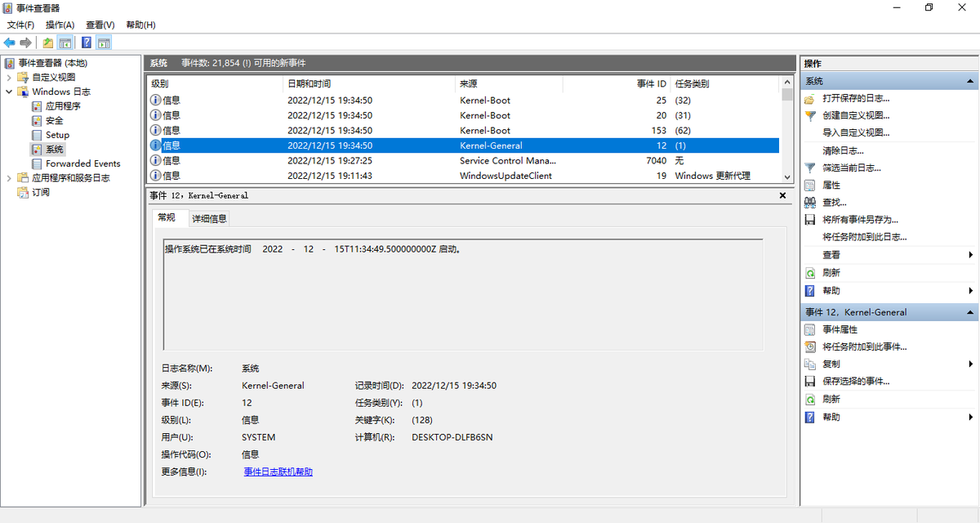The image size is (980, 523).
Task: Open the Forwarded Events log
Action: point(82,163)
